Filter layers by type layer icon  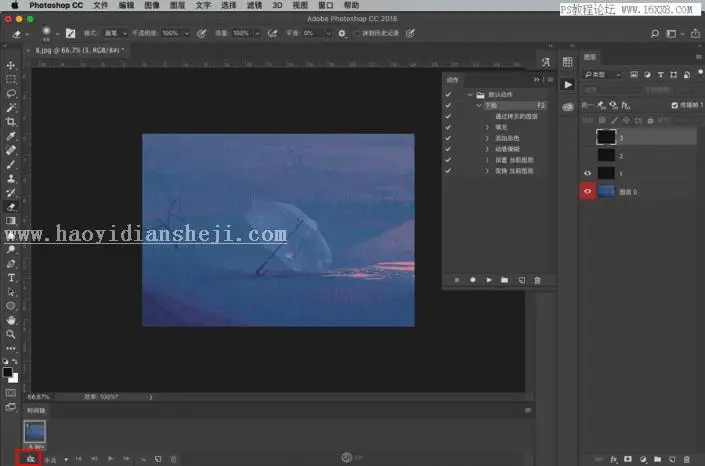[660, 75]
